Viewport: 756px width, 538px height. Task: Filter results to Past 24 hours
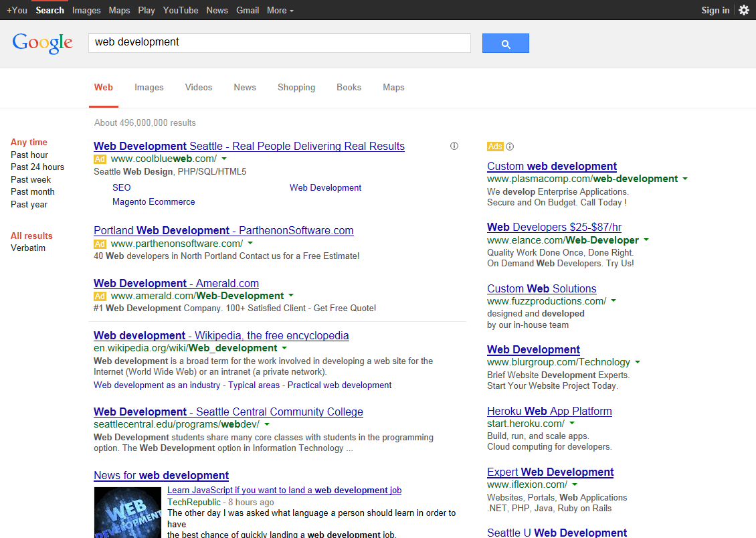coord(37,167)
